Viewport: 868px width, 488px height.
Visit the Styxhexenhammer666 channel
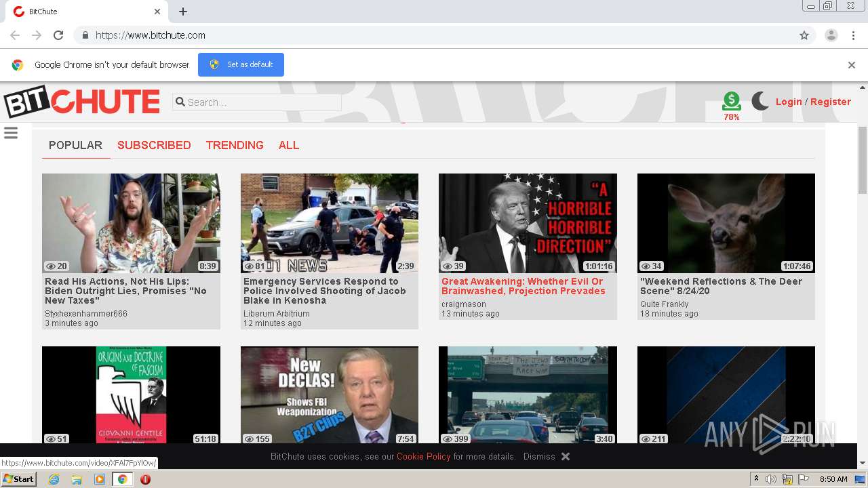point(86,314)
